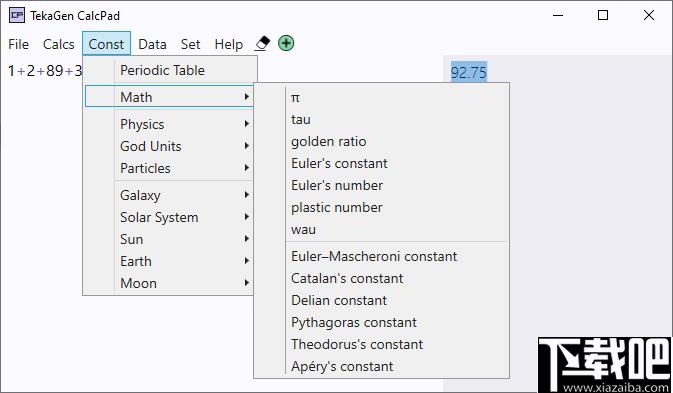
Task: Open the File menu
Action: (x=18, y=44)
